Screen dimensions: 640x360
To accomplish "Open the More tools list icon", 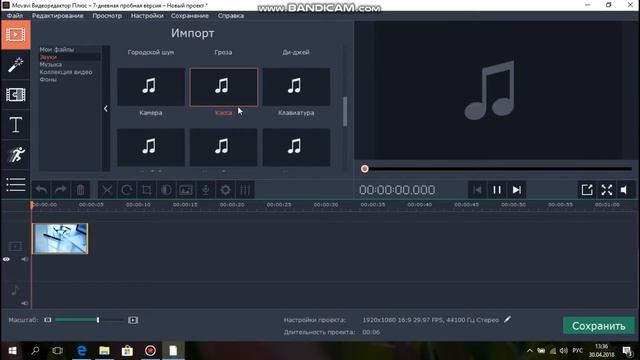I will 16,185.
